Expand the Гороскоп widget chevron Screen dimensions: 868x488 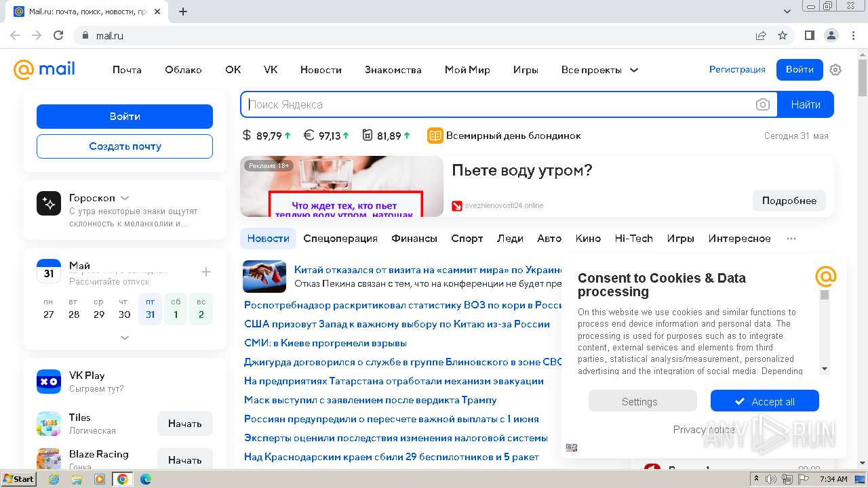125,198
